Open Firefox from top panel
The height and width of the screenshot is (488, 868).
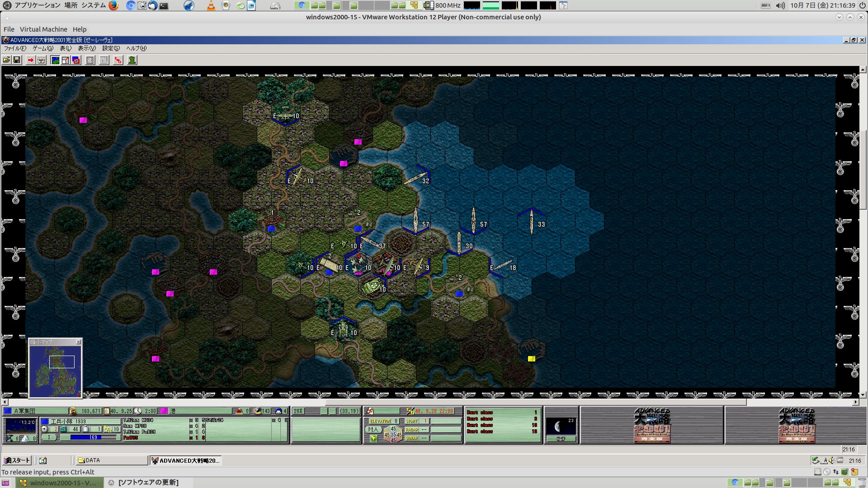113,5
